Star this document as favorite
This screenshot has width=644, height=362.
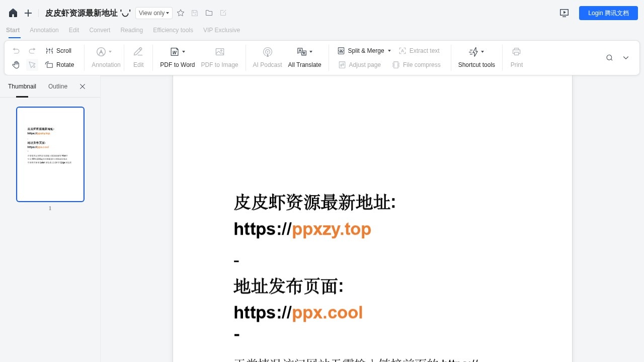pos(181,13)
